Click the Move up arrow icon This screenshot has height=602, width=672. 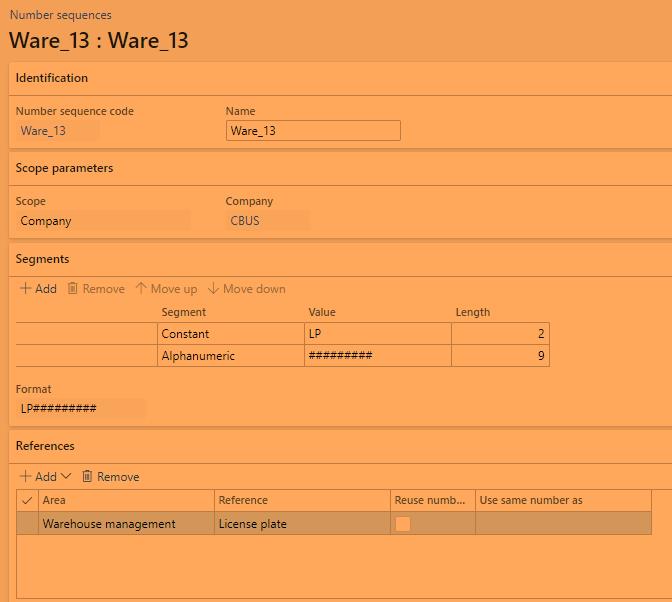click(141, 288)
